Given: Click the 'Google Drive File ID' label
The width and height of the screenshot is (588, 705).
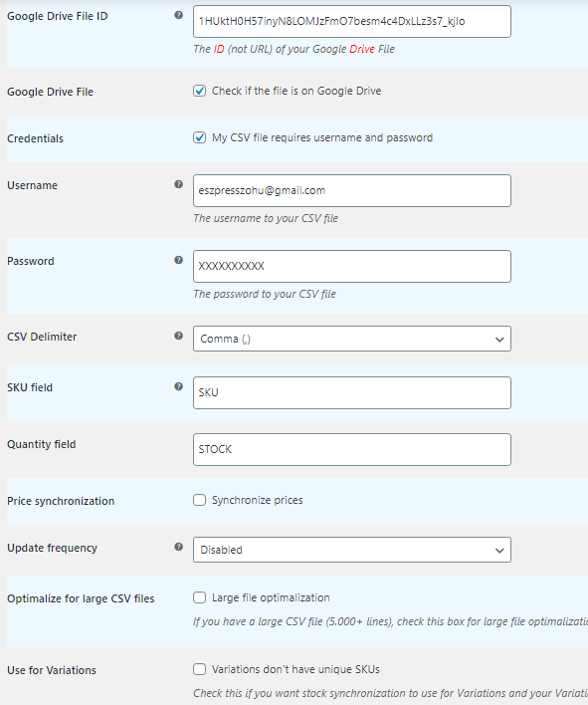Looking at the screenshot, I should click(x=58, y=16).
